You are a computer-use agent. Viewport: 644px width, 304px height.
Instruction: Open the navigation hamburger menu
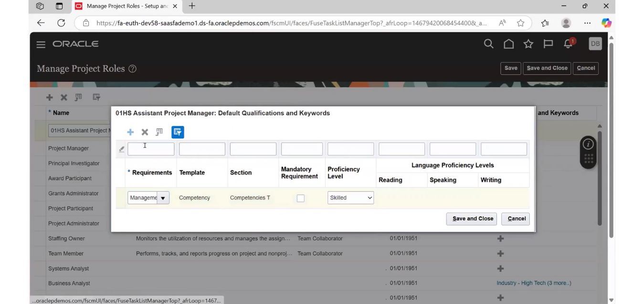tap(41, 43)
